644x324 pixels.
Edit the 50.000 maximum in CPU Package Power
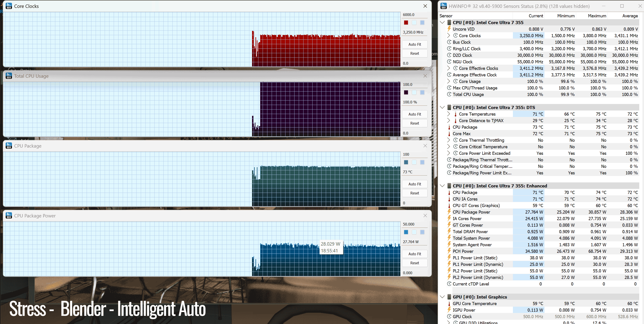click(415, 224)
